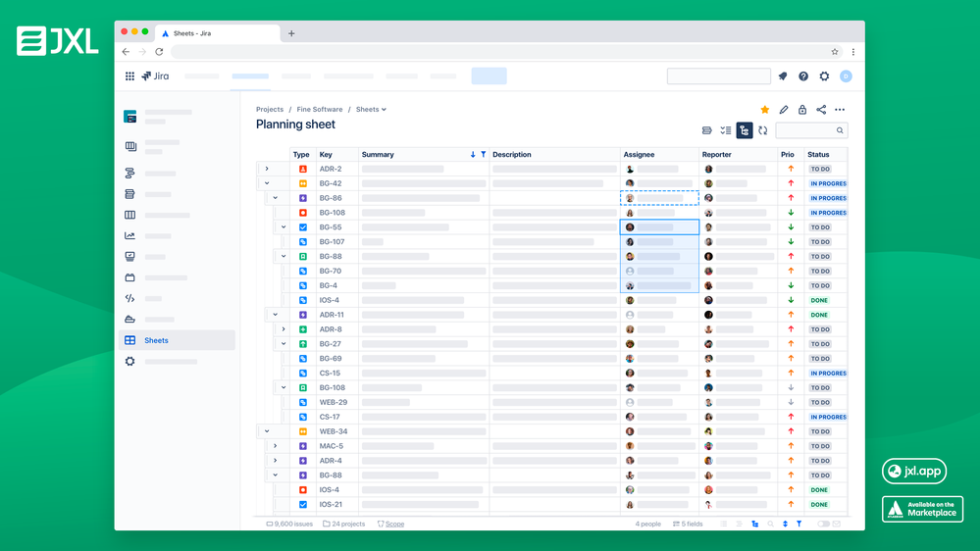Collapse the BG-55 row
Screen dimensions: 980x551
pos(284,227)
